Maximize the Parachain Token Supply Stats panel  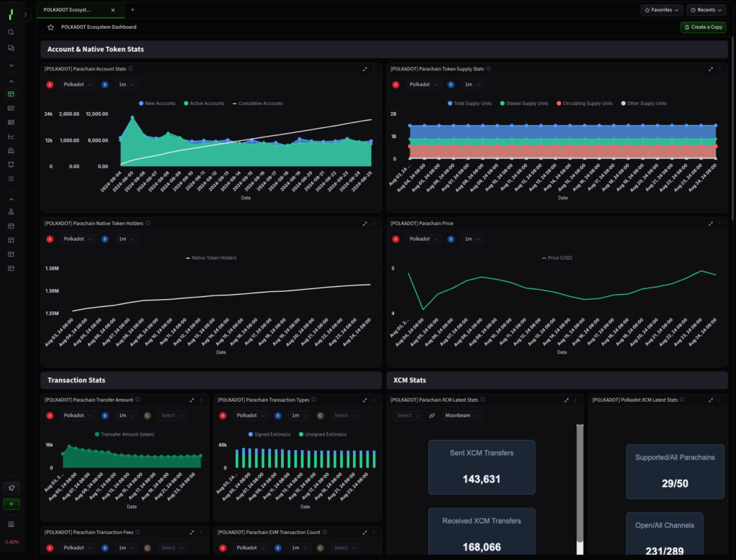tap(711, 69)
